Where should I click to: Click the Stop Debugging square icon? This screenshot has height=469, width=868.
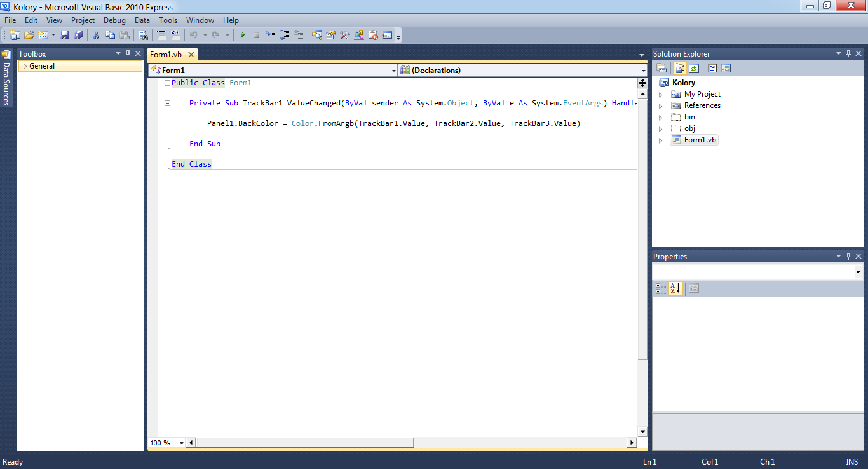click(x=256, y=35)
